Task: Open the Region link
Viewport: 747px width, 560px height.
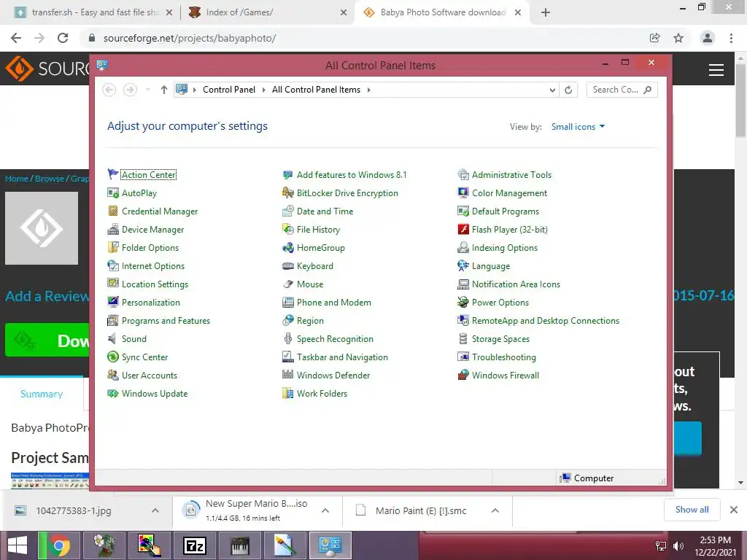Action: coord(310,321)
